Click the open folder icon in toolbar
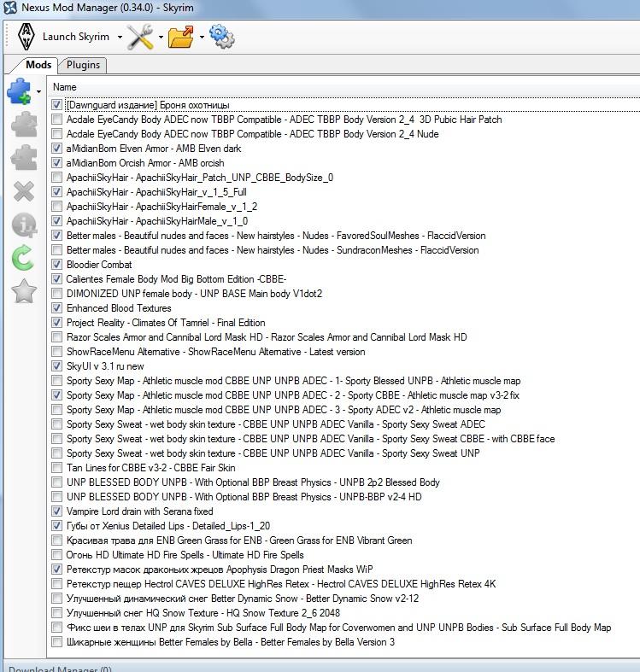The height and width of the screenshot is (672, 640). pyautogui.click(x=181, y=37)
